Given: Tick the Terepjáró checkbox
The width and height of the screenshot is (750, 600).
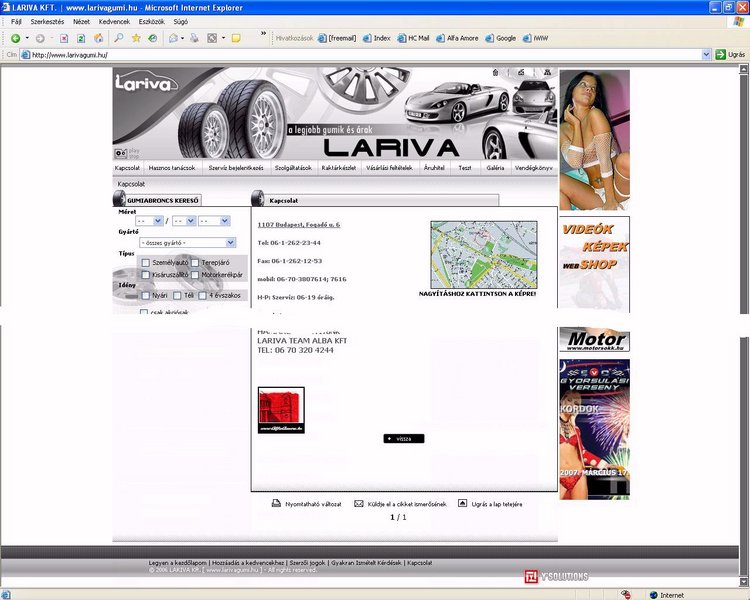Looking at the screenshot, I should pos(195,263).
